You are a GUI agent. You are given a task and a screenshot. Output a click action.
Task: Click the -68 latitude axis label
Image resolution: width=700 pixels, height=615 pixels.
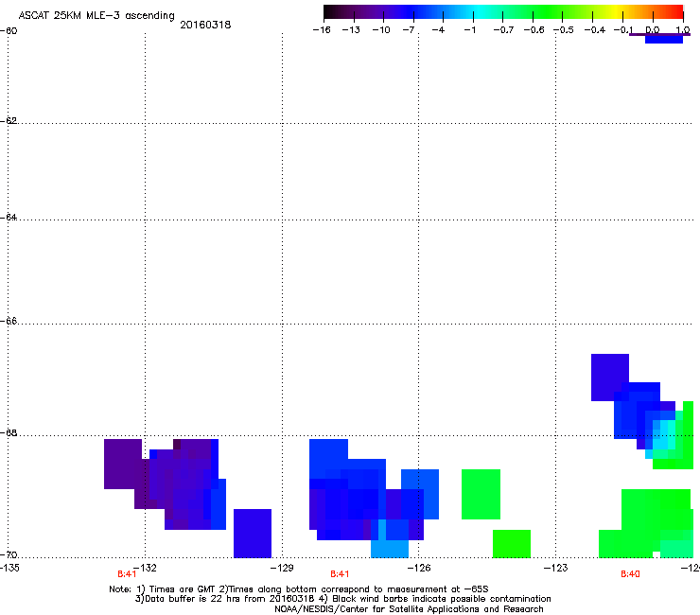[9, 433]
